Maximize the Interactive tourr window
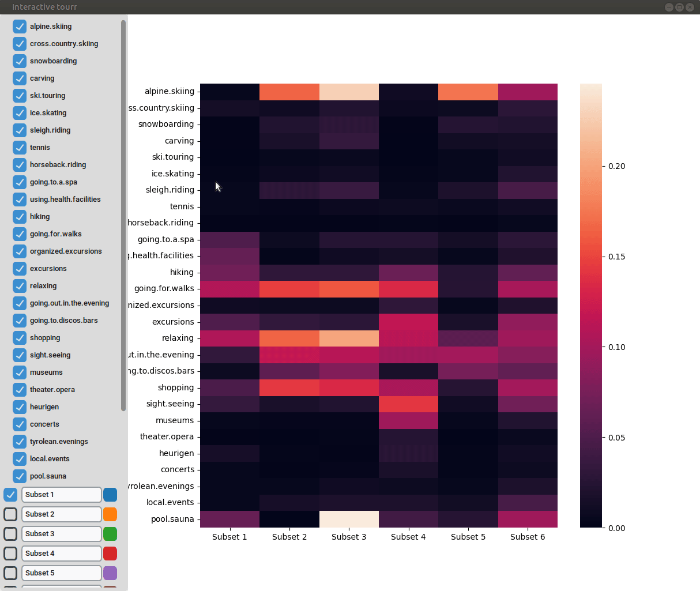The height and width of the screenshot is (591, 700). pos(679,7)
